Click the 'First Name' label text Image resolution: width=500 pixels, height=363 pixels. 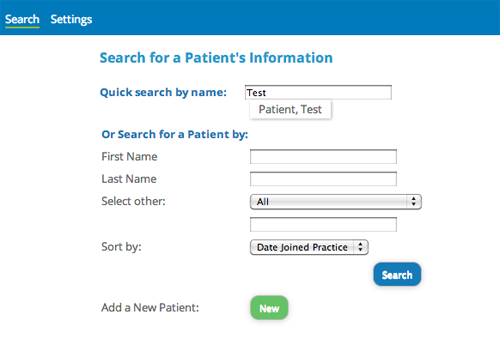point(129,157)
